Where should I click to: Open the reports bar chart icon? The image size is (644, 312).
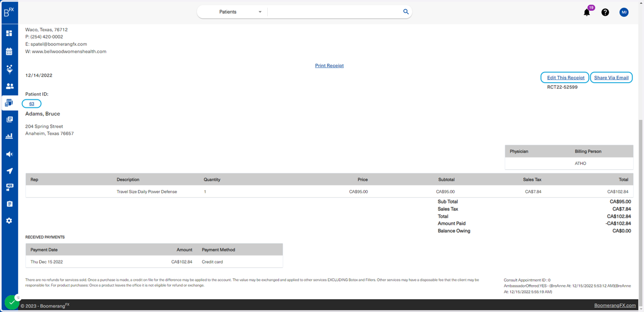[x=9, y=136]
